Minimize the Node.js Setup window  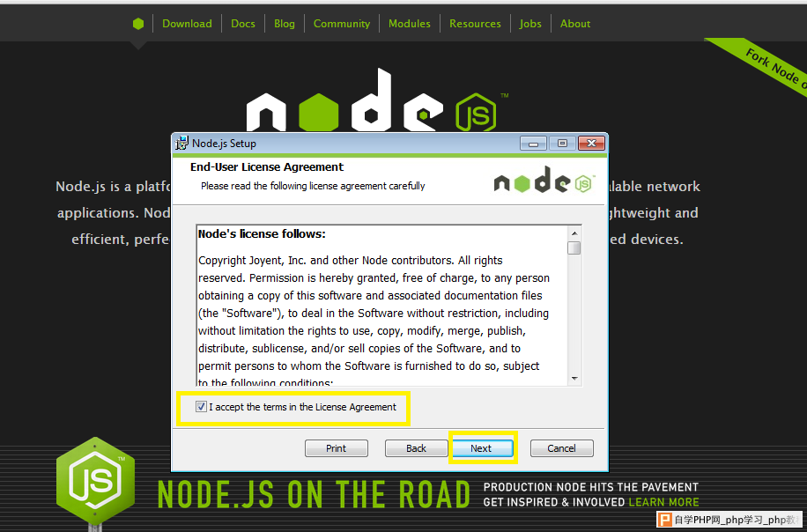(533, 143)
